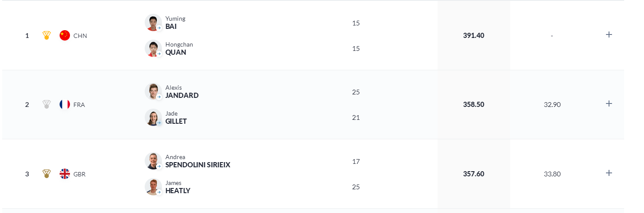The width and height of the screenshot is (644, 213).
Task: Open Andrea Spendolini Sirieix's avatar
Action: 153,161
